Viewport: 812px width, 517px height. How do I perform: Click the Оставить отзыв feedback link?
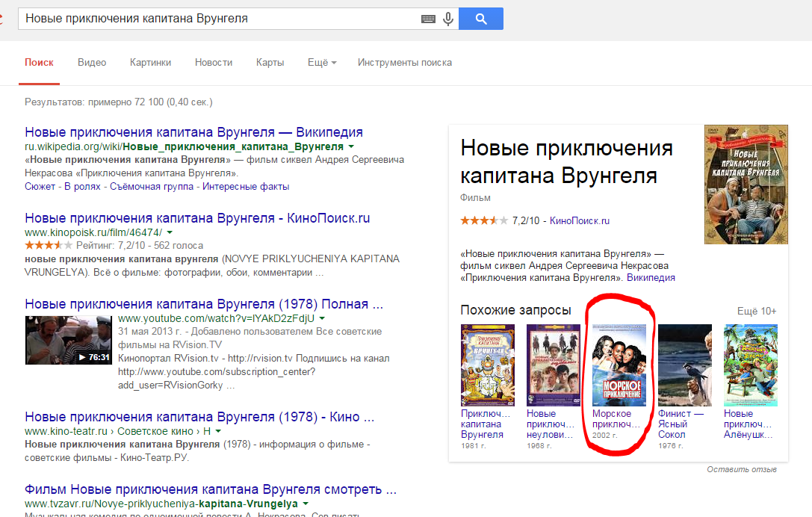click(x=742, y=469)
